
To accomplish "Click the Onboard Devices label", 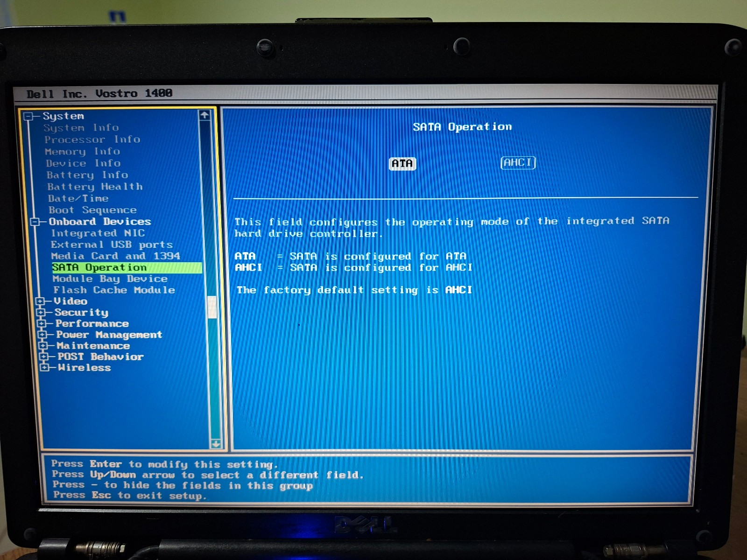I will pos(100,222).
